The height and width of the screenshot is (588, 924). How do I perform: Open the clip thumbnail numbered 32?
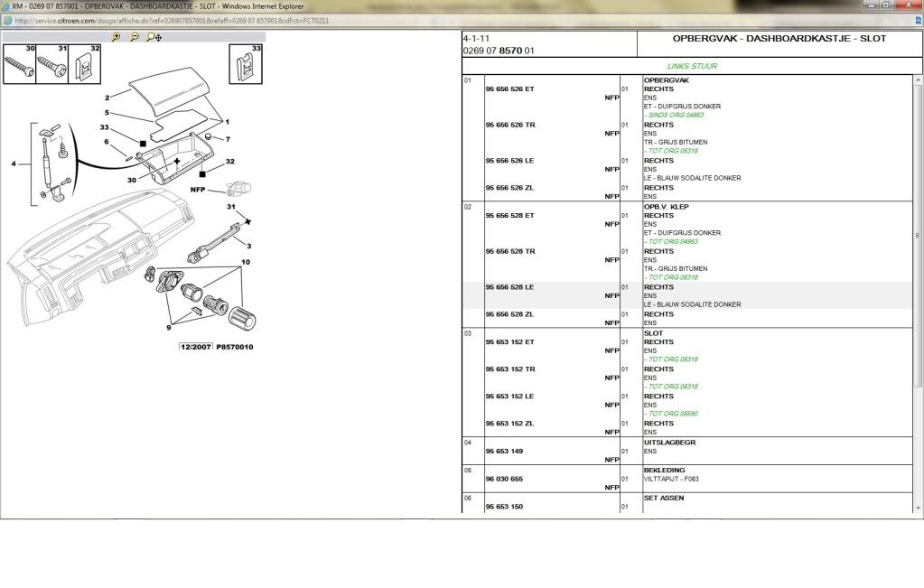point(85,64)
